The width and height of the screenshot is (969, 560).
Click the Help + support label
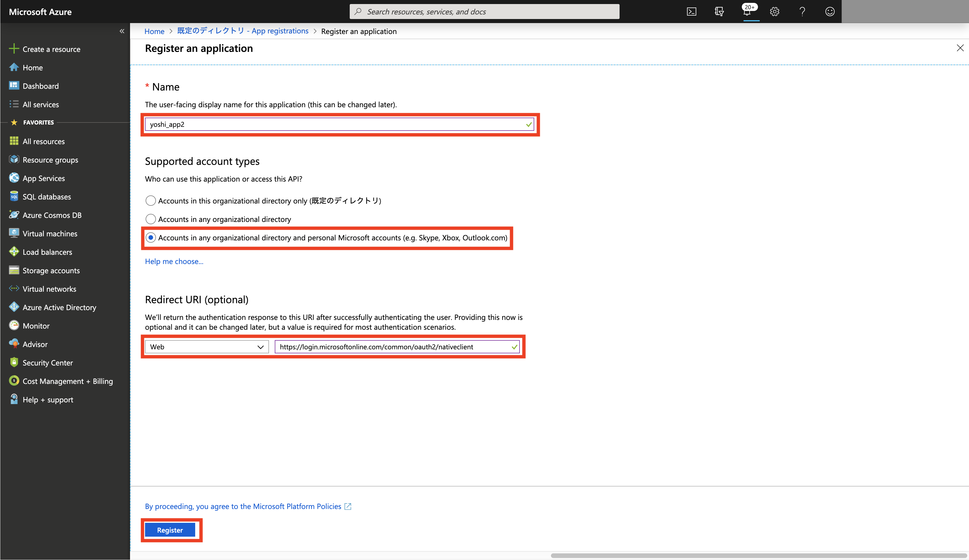48,400
